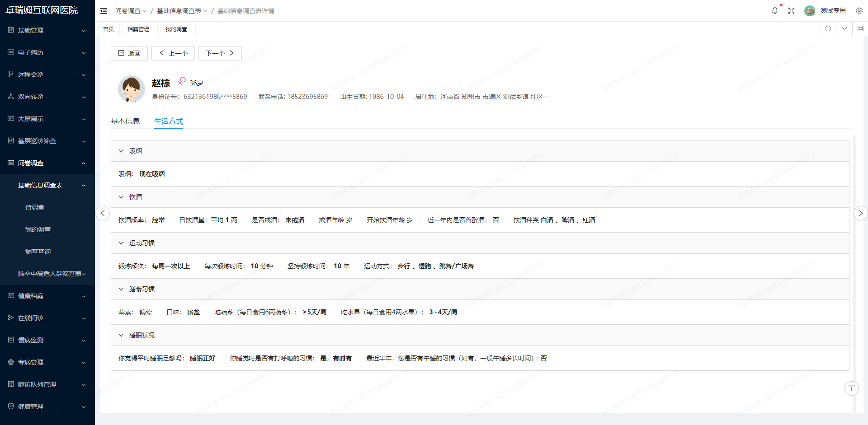Click the 基础信息调查表详情 breadcrumb
The height and width of the screenshot is (425, 868).
click(x=246, y=11)
